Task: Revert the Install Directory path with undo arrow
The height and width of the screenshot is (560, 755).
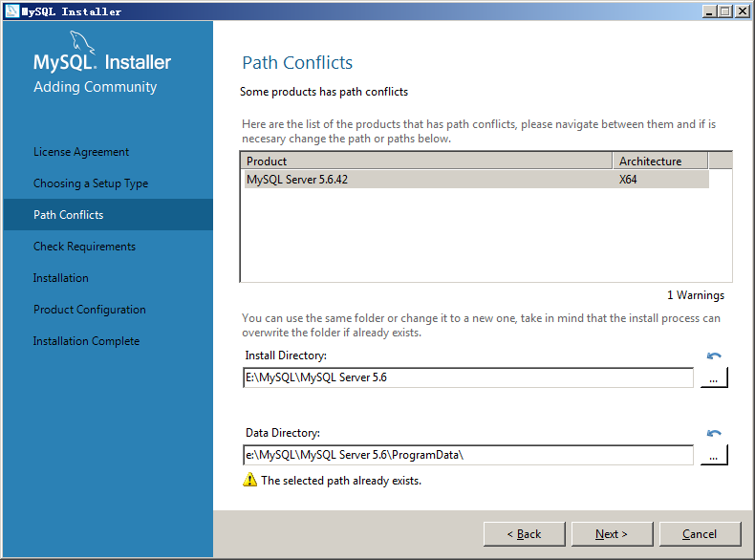Action: [714, 355]
